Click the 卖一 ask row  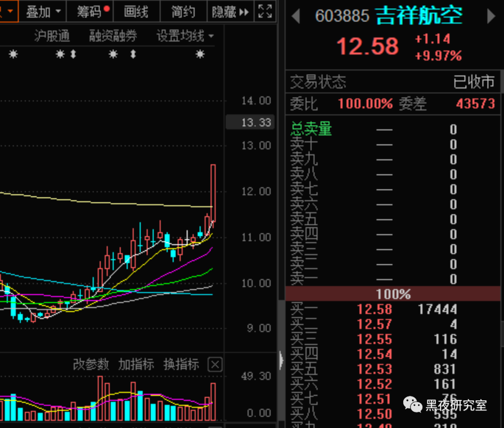point(392,279)
